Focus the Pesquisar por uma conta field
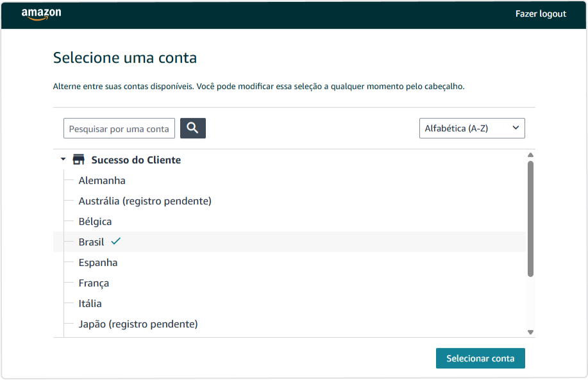 119,129
